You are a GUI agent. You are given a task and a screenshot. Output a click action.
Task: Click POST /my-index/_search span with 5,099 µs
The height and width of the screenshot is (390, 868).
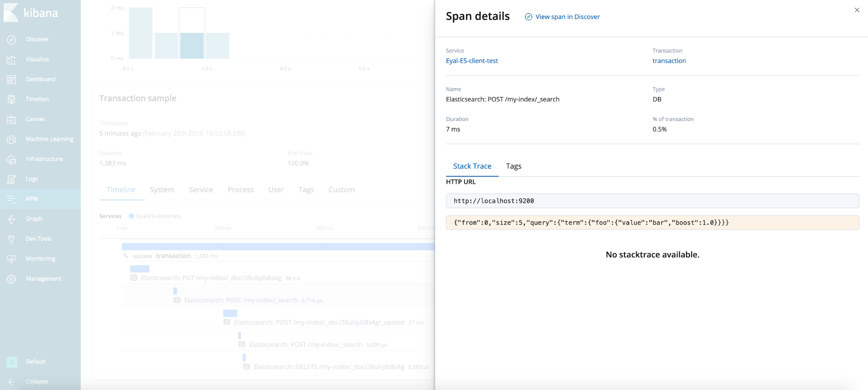coord(306,344)
